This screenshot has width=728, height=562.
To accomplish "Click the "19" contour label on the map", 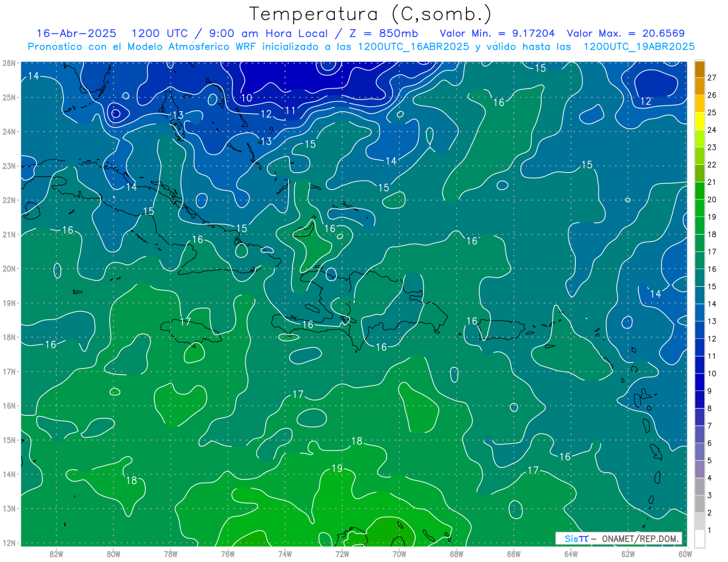I will (337, 468).
